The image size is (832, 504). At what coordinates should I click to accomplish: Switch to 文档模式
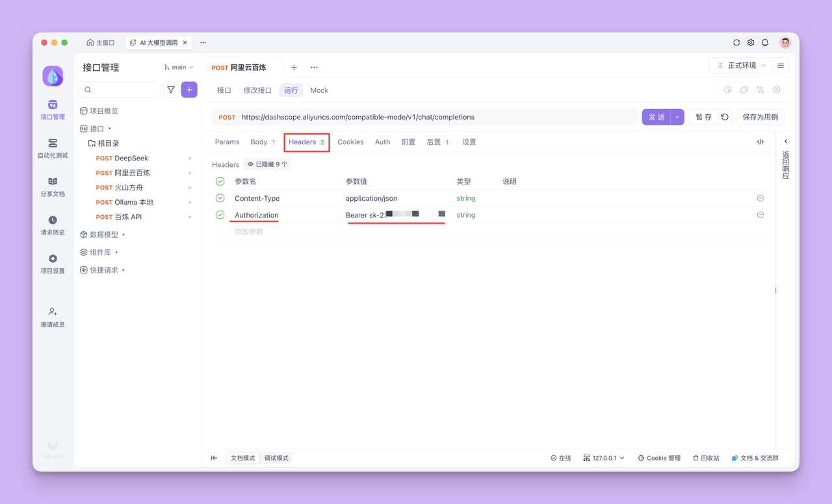(x=243, y=458)
